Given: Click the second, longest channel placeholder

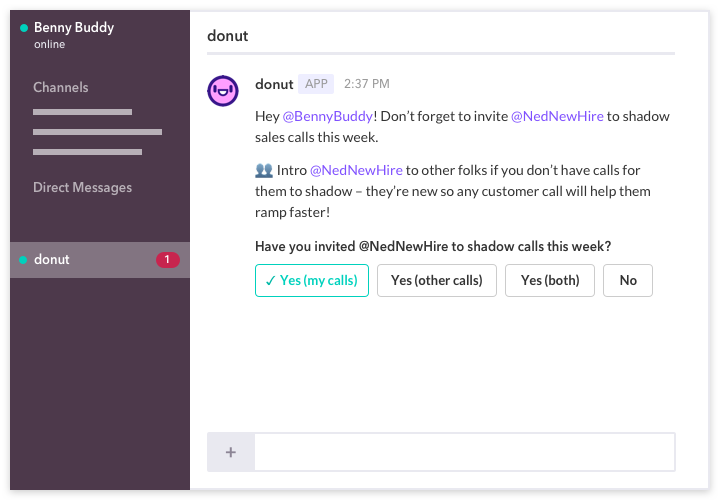Looking at the screenshot, I should click(97, 132).
